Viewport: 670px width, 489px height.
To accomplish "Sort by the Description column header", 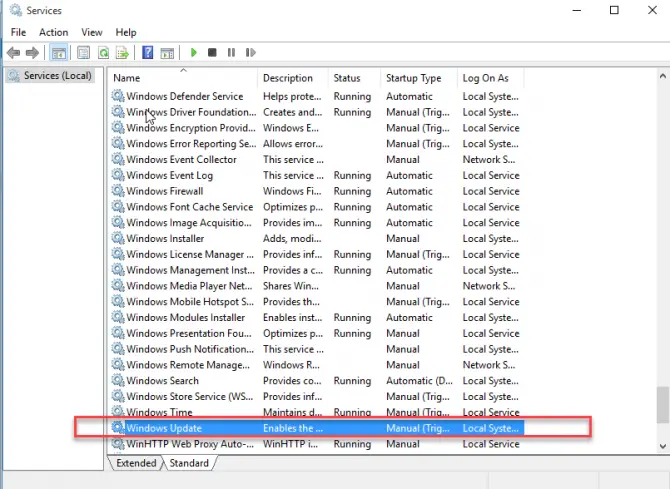I will [293, 78].
